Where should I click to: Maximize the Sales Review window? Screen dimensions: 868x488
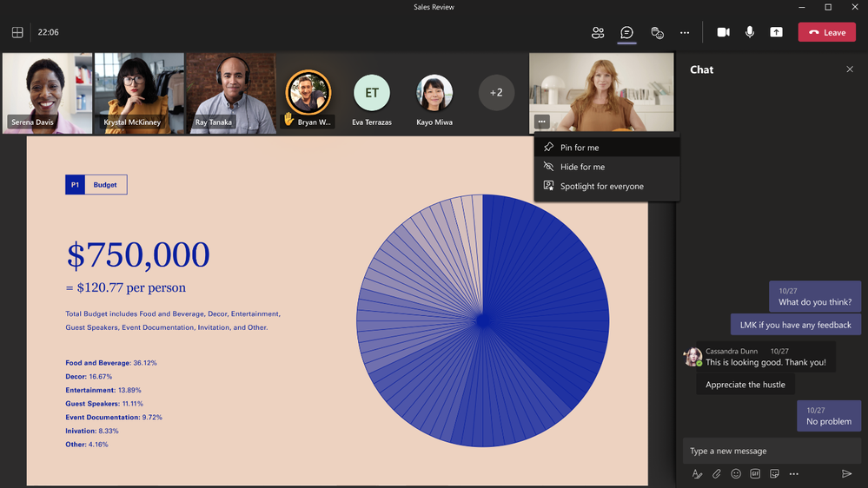click(828, 7)
